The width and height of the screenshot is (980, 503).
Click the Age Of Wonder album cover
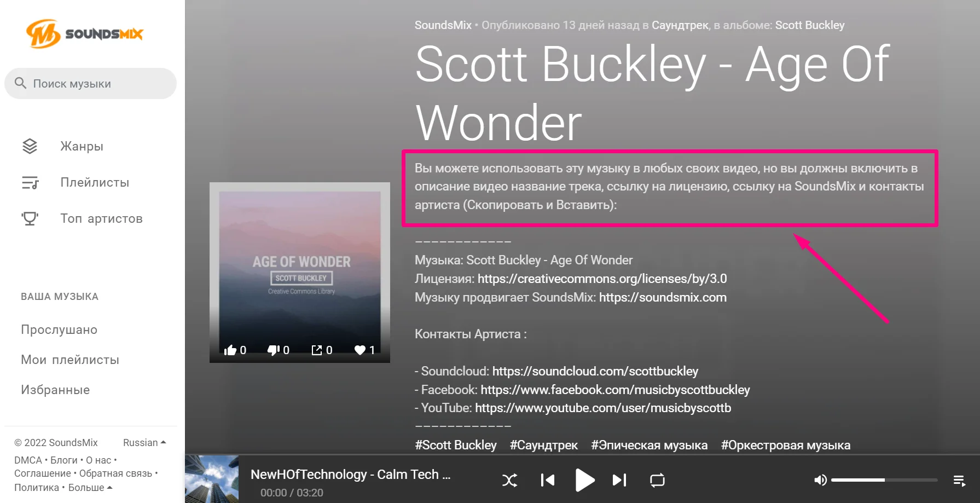pyautogui.click(x=300, y=273)
